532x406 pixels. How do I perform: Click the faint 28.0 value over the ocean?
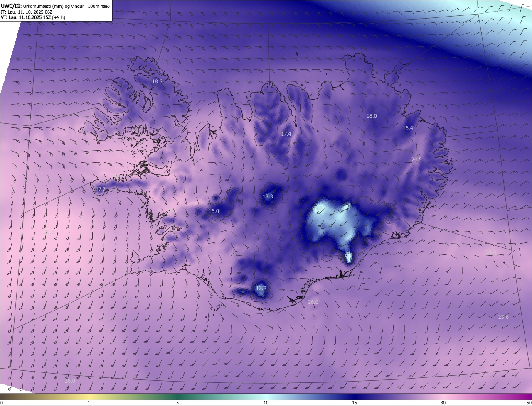tap(491, 252)
